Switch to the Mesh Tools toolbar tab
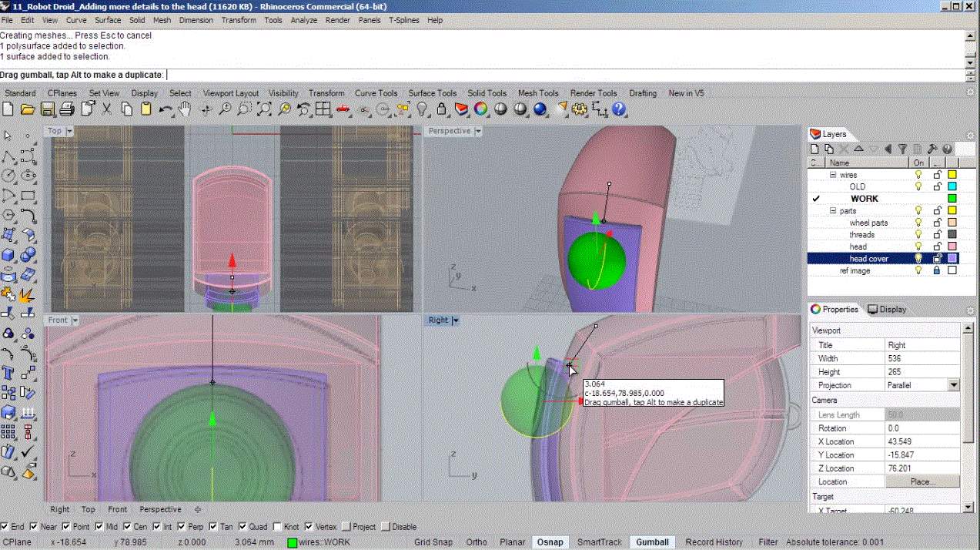 [x=538, y=93]
